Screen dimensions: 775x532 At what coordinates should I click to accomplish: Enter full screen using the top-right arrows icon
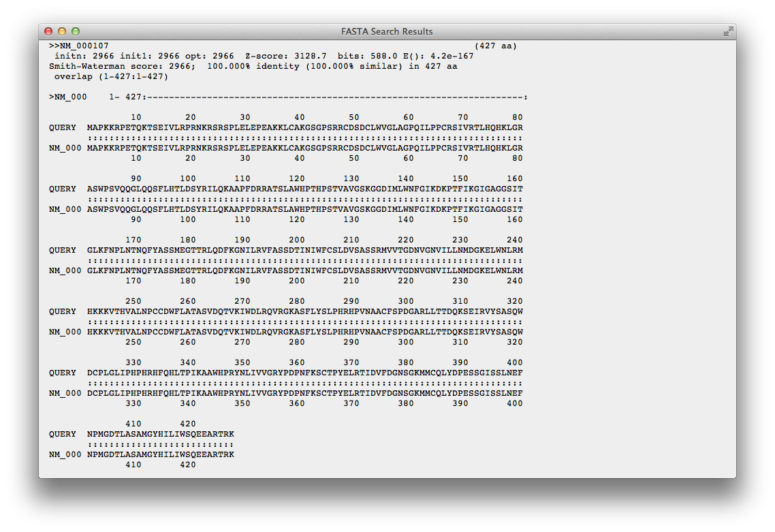pyautogui.click(x=728, y=31)
